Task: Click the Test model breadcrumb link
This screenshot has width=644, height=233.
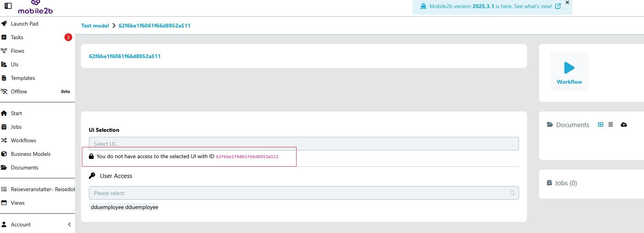Action: 95,26
